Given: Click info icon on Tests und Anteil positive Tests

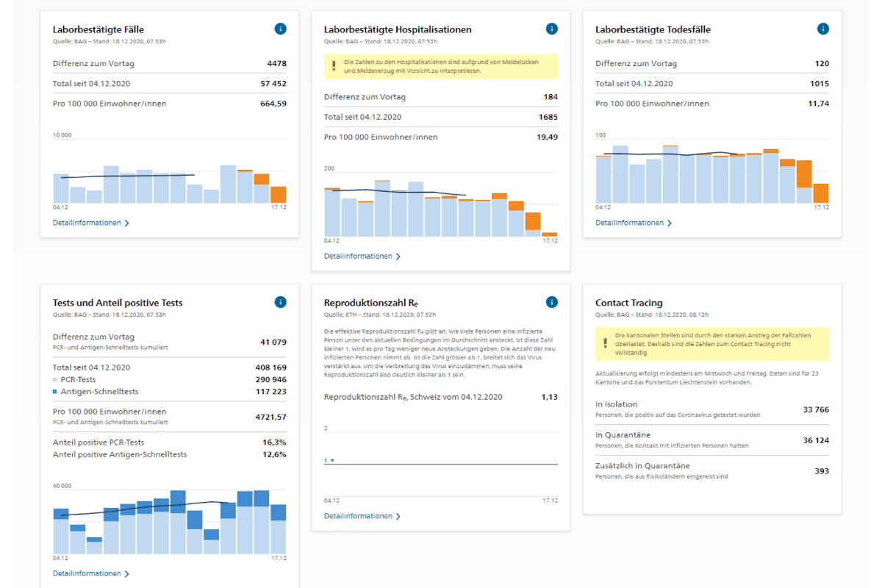Looking at the screenshot, I should (x=281, y=302).
